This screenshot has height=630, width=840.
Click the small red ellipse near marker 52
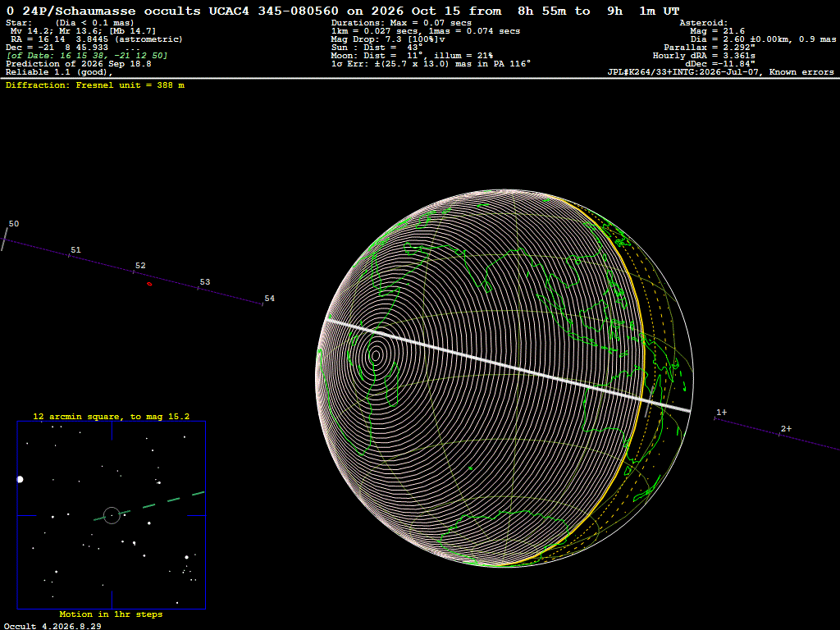click(x=149, y=284)
